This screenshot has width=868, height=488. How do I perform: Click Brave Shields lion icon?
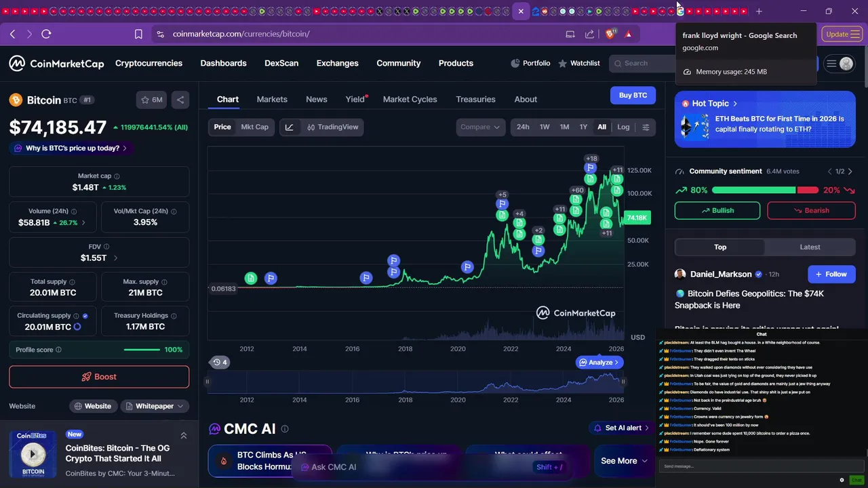610,34
